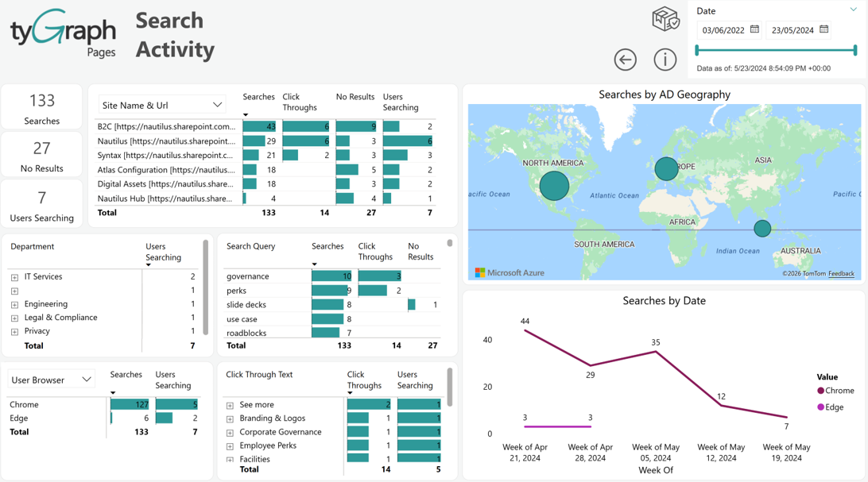Sort site table by Click Throughs header
The width and height of the screenshot is (868, 482).
[x=300, y=102]
